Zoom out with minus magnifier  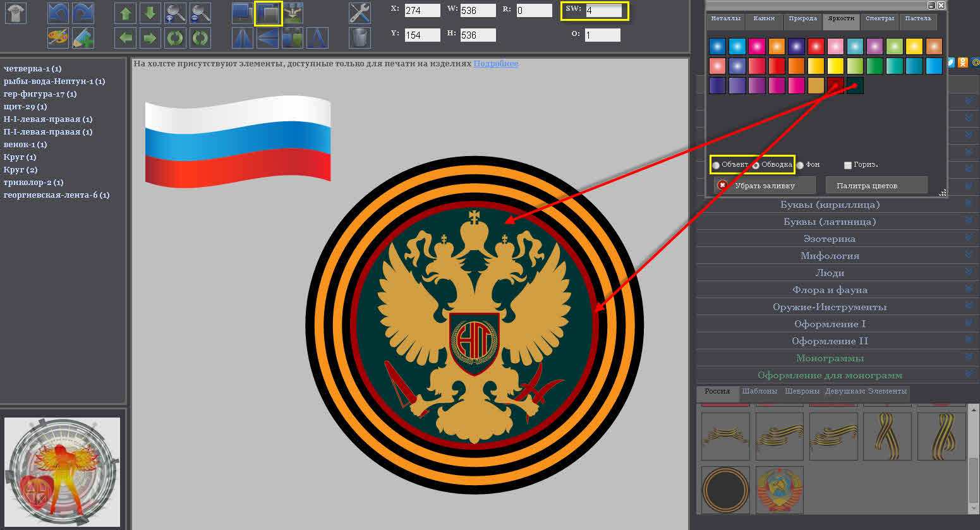[x=200, y=13]
